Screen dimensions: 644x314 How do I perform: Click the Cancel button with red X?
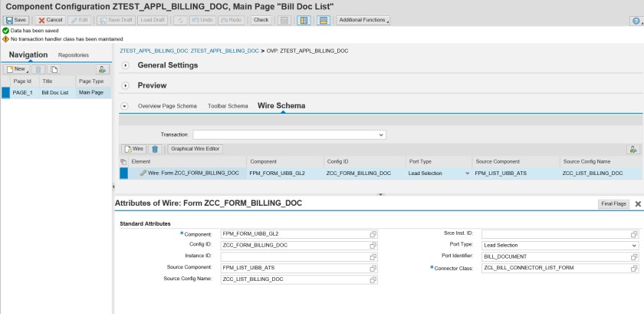click(51, 20)
